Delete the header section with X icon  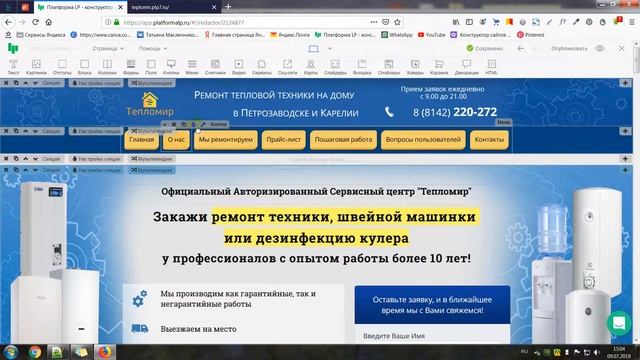pyautogui.click(x=6, y=83)
